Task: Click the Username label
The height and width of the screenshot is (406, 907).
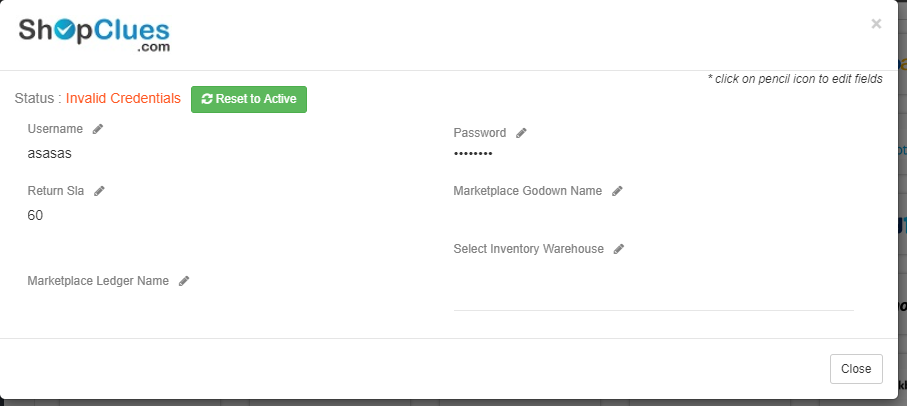Action: coord(55,129)
